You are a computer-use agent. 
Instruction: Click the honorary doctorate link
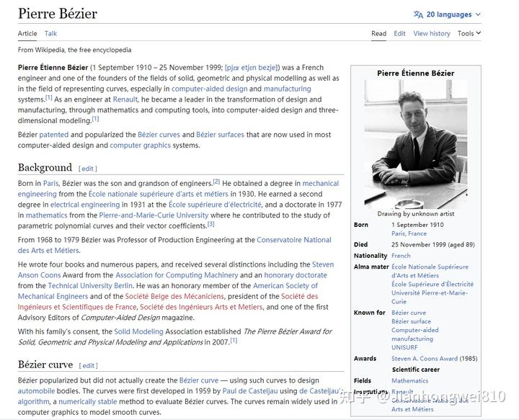click(296, 275)
